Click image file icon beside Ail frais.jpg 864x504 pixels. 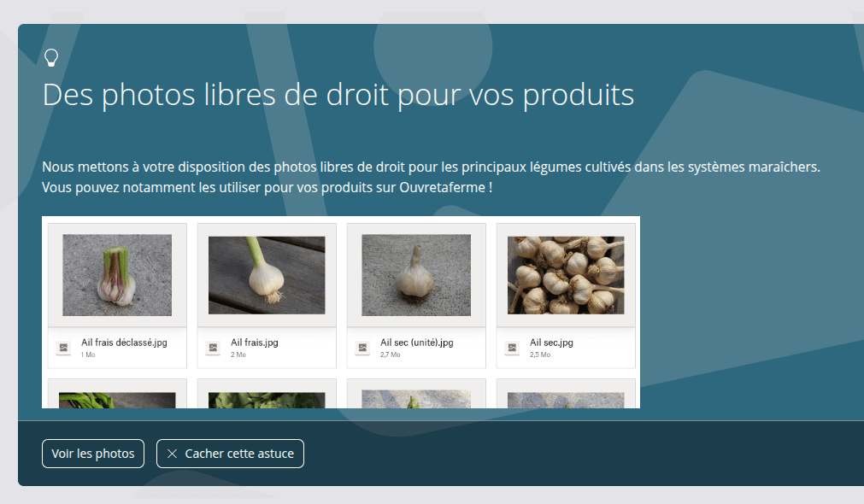214,348
